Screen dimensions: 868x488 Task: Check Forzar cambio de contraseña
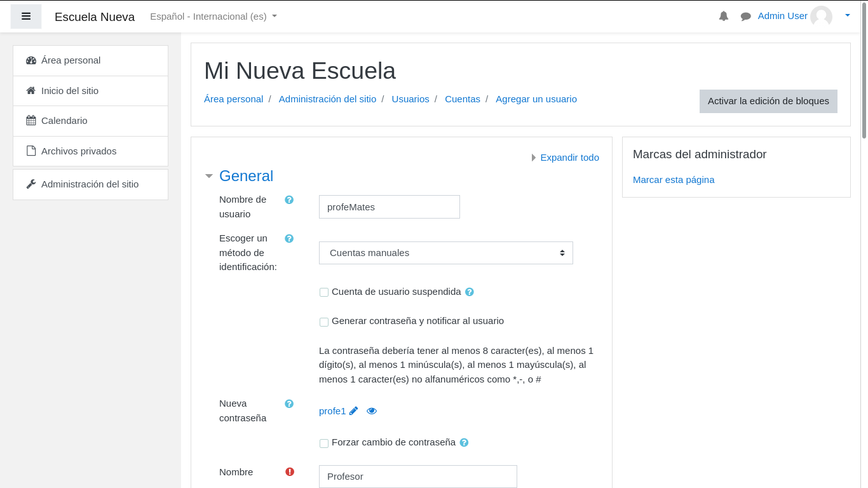pyautogui.click(x=324, y=444)
